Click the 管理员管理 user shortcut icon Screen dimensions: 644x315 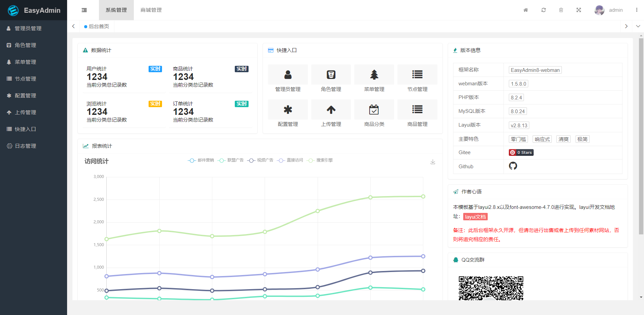click(x=288, y=75)
